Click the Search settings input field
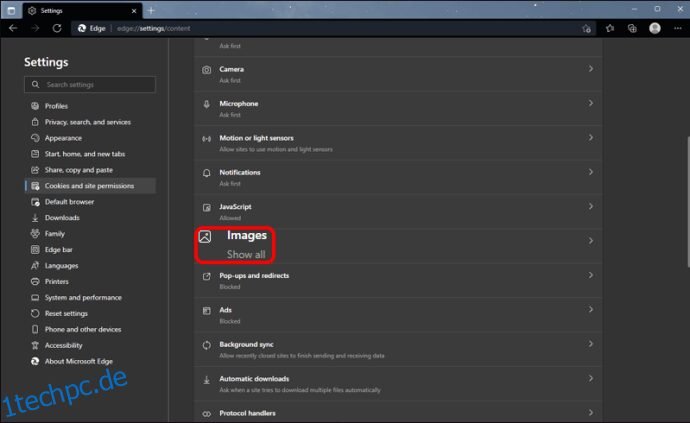This screenshot has height=423, width=690. click(90, 85)
